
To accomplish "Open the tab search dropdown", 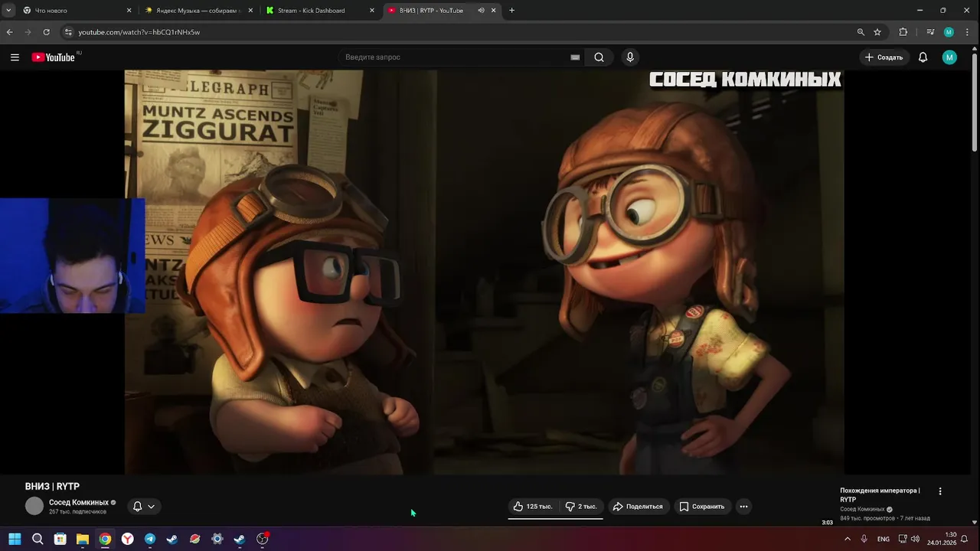I will pos(8,11).
